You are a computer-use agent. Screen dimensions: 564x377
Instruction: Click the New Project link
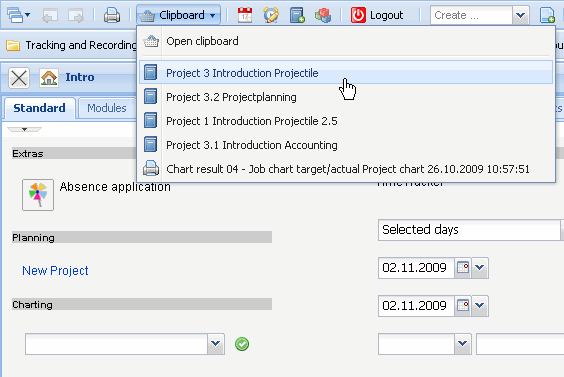(55, 271)
